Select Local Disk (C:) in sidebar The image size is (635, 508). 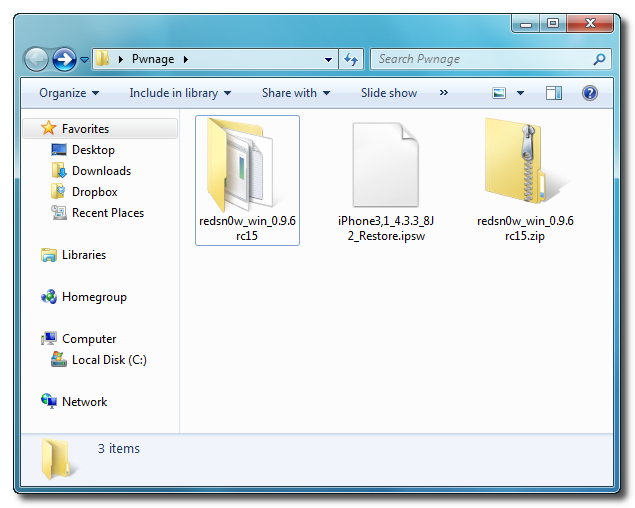tap(109, 360)
